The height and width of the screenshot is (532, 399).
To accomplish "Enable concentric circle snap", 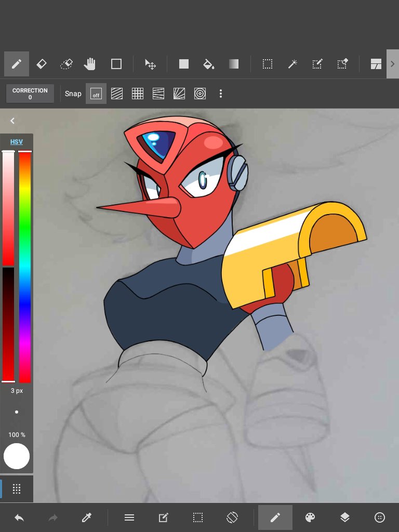I will (200, 94).
